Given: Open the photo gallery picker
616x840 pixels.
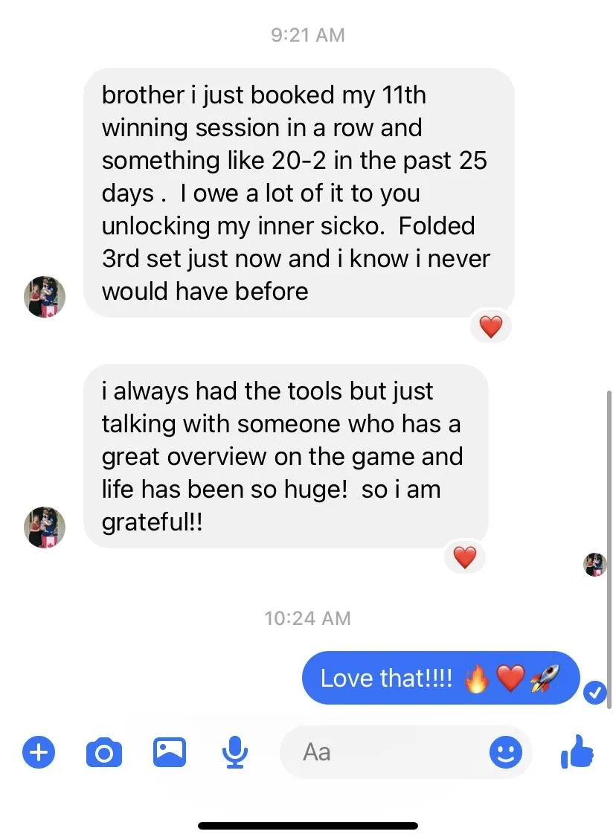Looking at the screenshot, I should click(170, 752).
